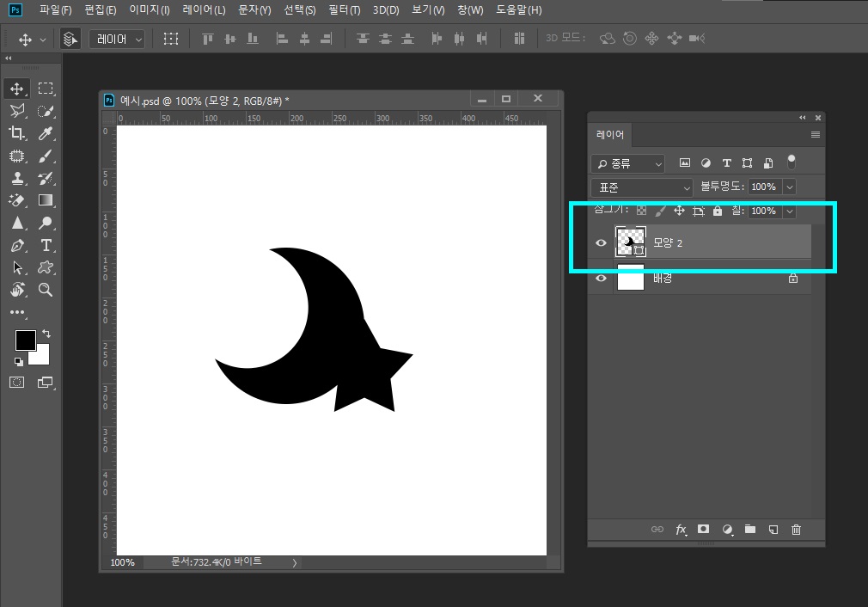Viewport: 868px width, 607px height.
Task: Select the Rectangular Marquee tool
Action: (x=46, y=89)
